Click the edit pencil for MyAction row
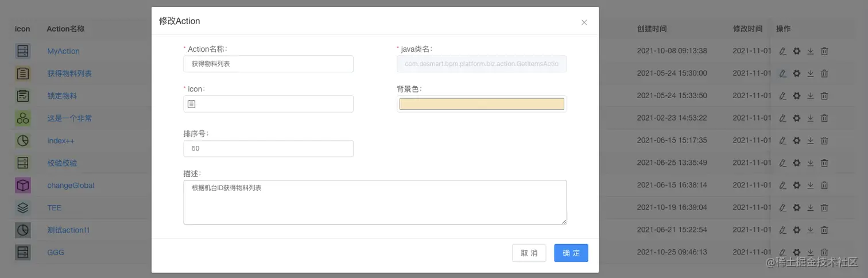Screen dimensions: 868x278 [x=782, y=51]
